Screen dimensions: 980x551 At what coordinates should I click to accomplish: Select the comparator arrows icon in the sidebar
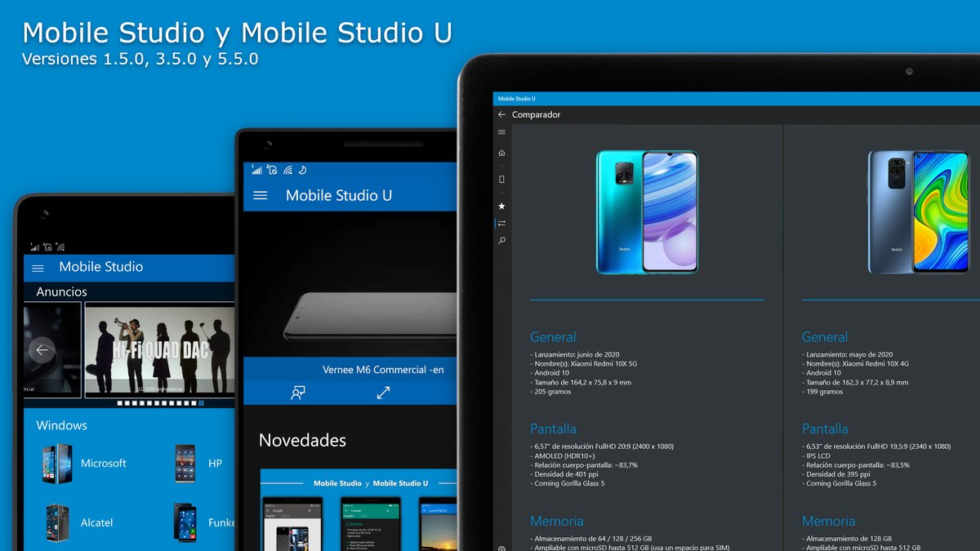pyautogui.click(x=501, y=222)
